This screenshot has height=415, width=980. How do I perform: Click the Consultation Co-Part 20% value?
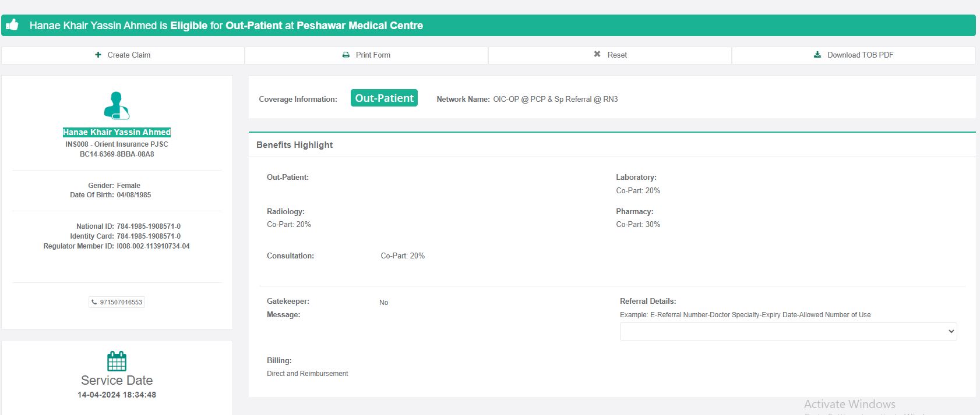click(x=403, y=256)
